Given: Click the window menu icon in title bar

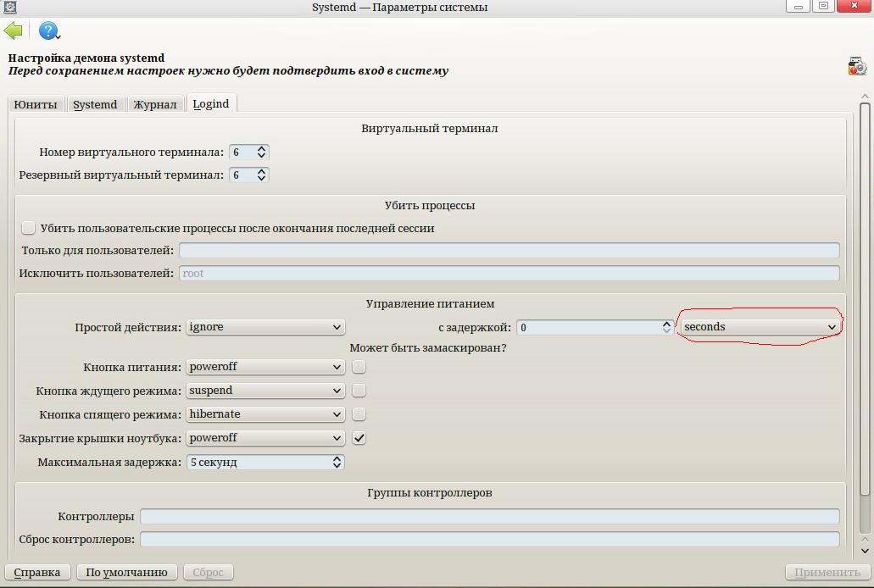Looking at the screenshot, I should (x=9, y=7).
